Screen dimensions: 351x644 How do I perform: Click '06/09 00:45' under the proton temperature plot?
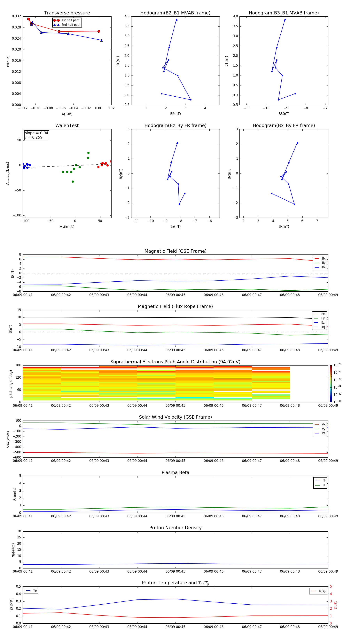point(175,627)
